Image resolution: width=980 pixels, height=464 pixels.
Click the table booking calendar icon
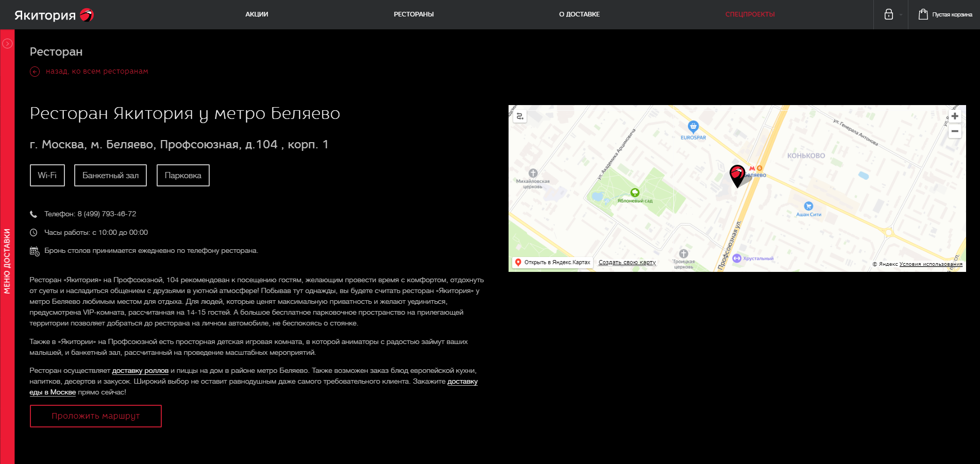(x=35, y=251)
